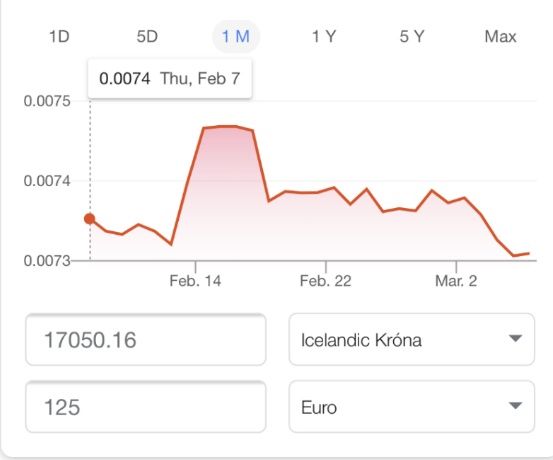Click the Icelandic Króna amount field
Image resolution: width=553 pixels, height=460 pixels.
pyautogui.click(x=146, y=339)
